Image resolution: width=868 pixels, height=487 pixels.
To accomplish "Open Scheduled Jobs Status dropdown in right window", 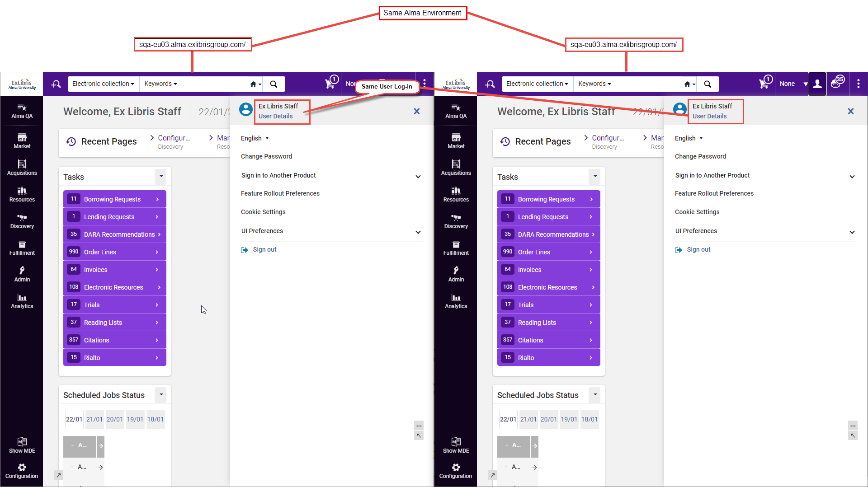I will [595, 395].
